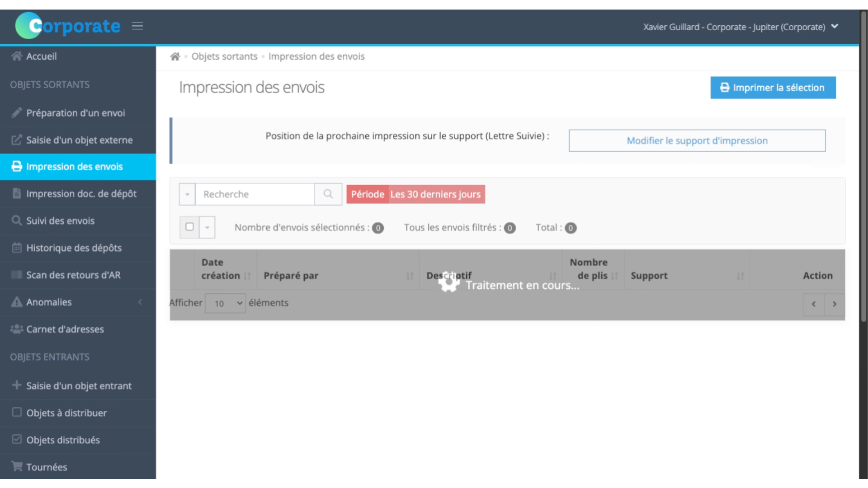Click the Période label tag
This screenshot has height=488, width=868.
(368, 194)
